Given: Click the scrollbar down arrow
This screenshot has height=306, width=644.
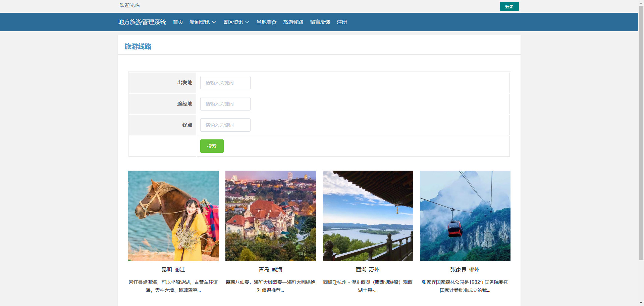Looking at the screenshot, I should 641,303.
